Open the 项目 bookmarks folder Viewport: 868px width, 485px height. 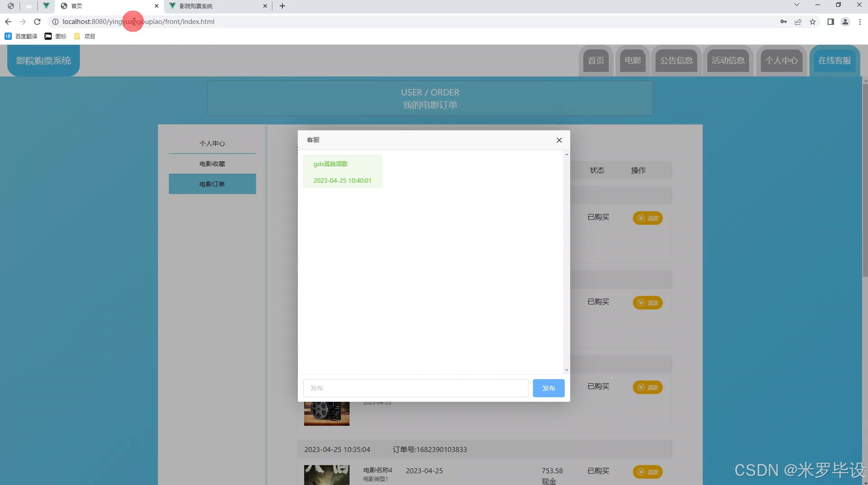[x=85, y=36]
